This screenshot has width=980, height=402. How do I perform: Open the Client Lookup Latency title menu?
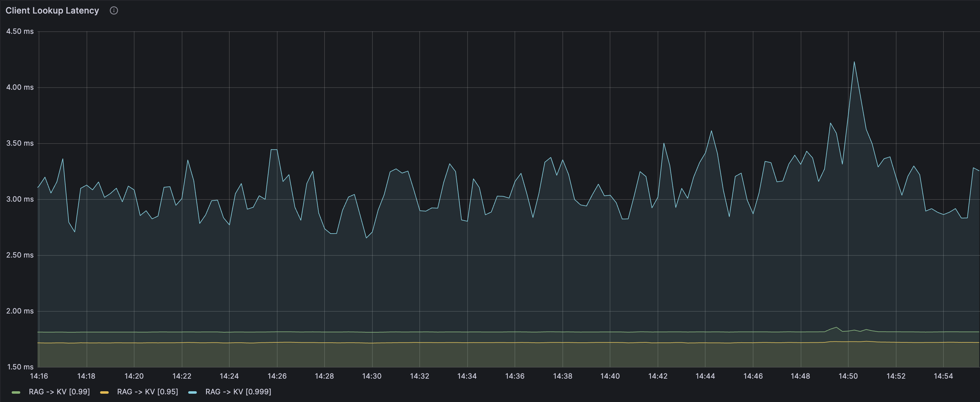[x=52, y=11]
